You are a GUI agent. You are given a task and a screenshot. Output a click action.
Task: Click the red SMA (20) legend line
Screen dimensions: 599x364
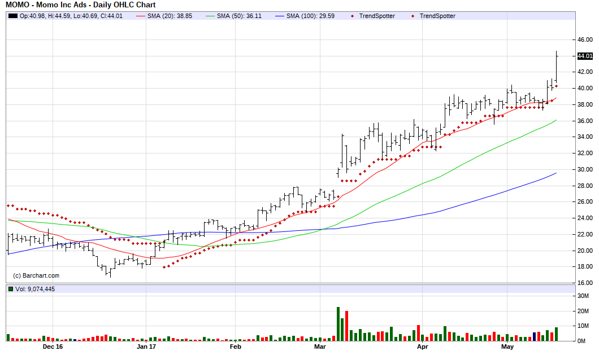coord(141,16)
